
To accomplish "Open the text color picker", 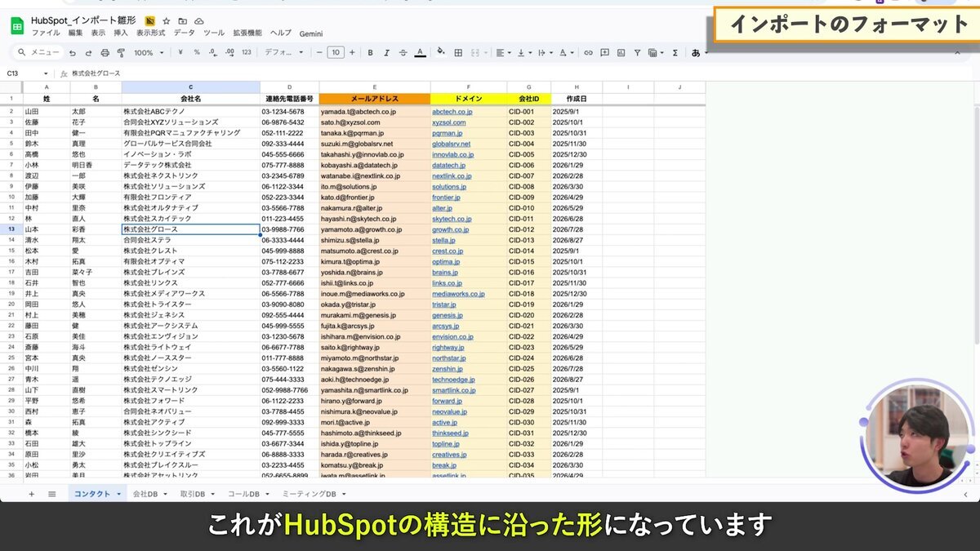I will 418,52.
